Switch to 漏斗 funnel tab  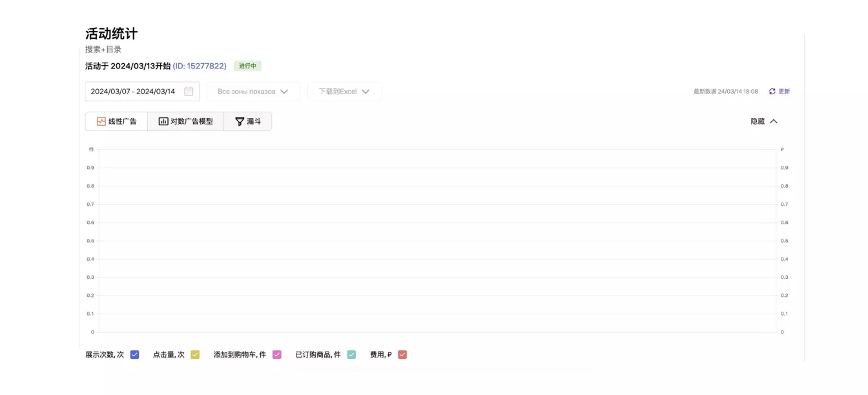[248, 121]
